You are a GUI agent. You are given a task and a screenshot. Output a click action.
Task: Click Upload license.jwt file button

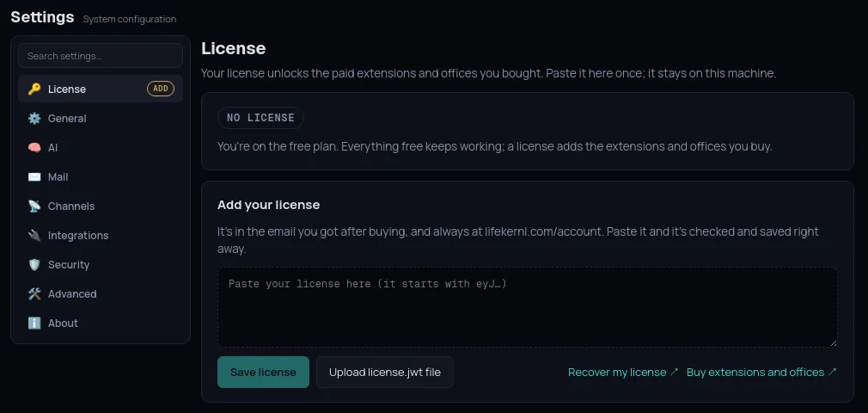[385, 372]
